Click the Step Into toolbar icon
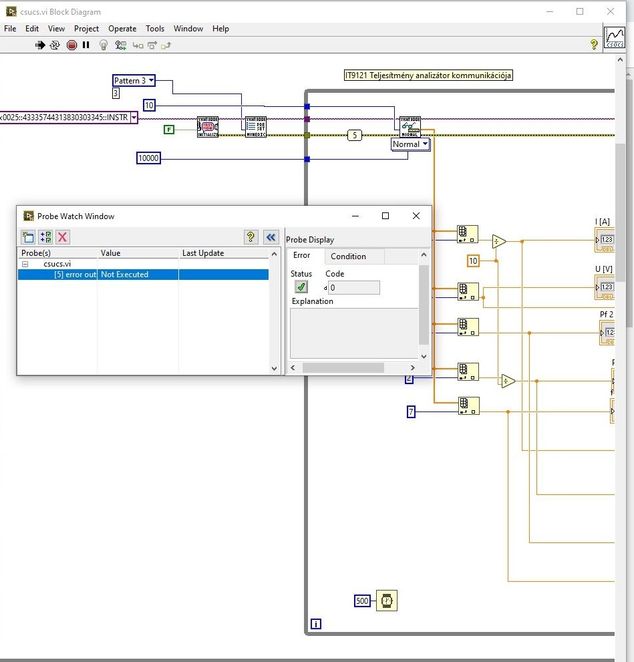The height and width of the screenshot is (662, 634). pos(138,45)
